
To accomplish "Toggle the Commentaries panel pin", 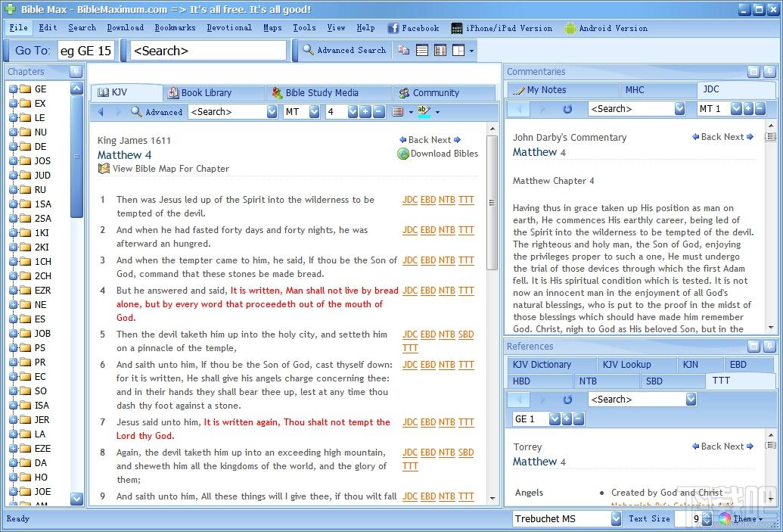I will pyautogui.click(x=769, y=72).
